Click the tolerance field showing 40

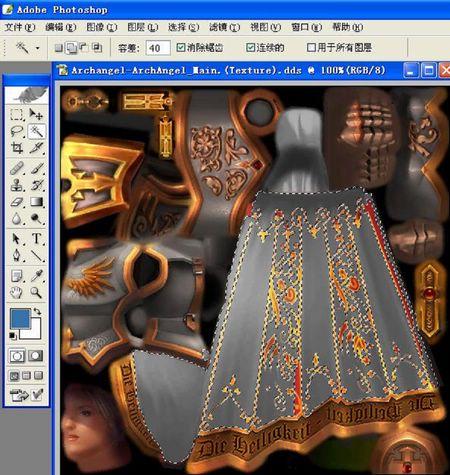[158, 48]
